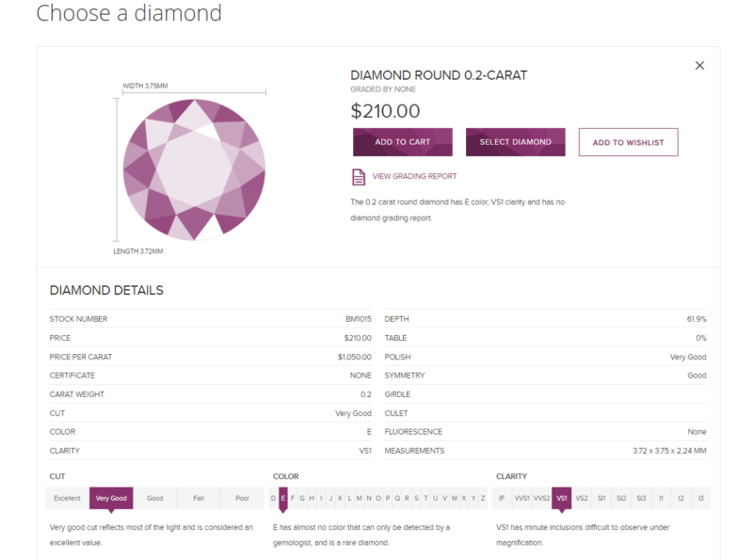Image resolution: width=753 pixels, height=560 pixels.
Task: Click the highlighted VS1 clarity marker
Action: (x=563, y=498)
